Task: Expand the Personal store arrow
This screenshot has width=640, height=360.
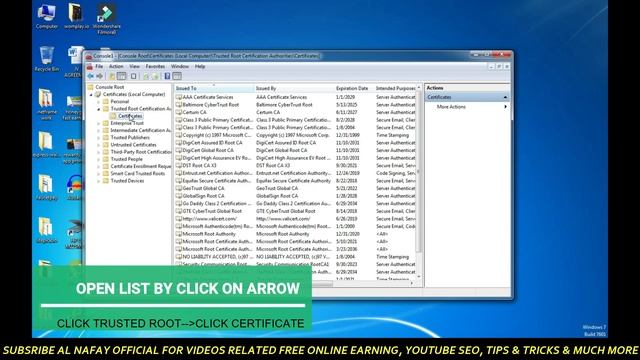Action: tap(99, 102)
